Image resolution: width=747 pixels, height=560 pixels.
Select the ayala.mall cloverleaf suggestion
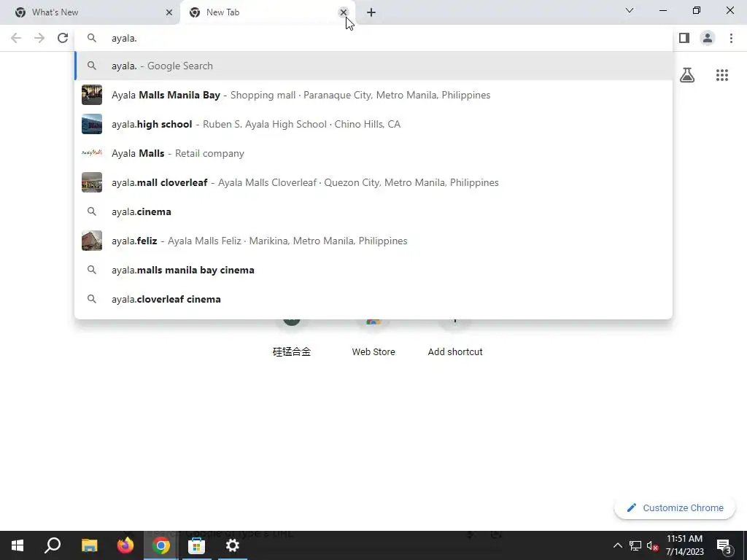[x=373, y=182]
